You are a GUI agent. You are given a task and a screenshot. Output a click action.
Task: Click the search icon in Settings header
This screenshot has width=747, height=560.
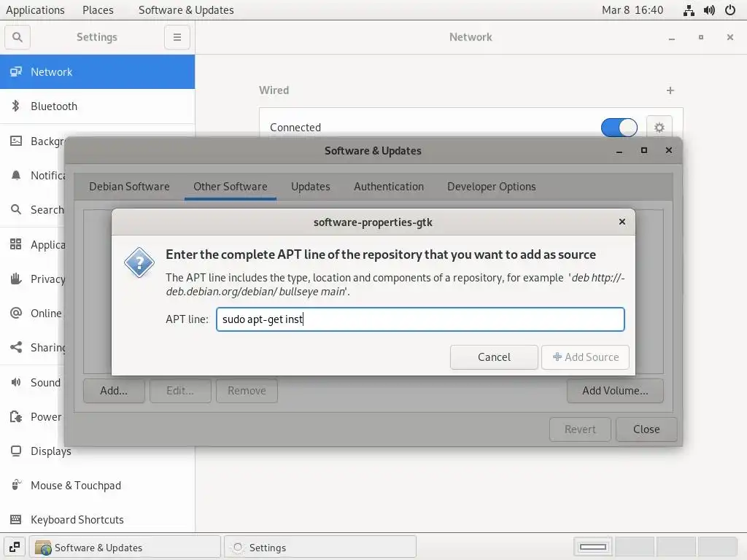18,37
